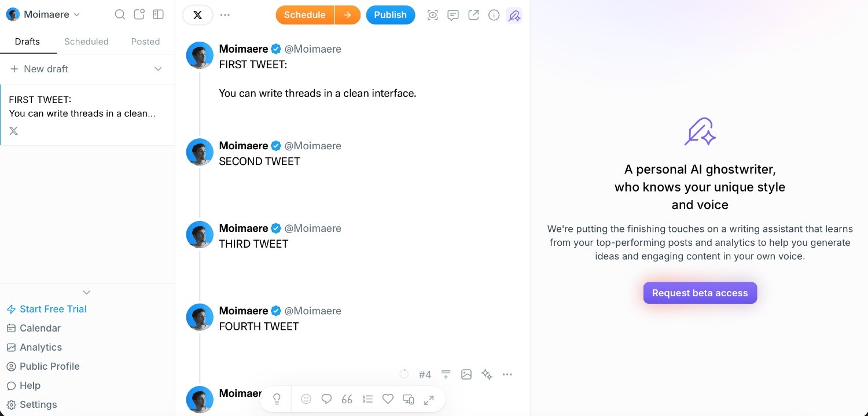Switch to the Posted tab
Screen dimensions: 868x416
[145, 42]
